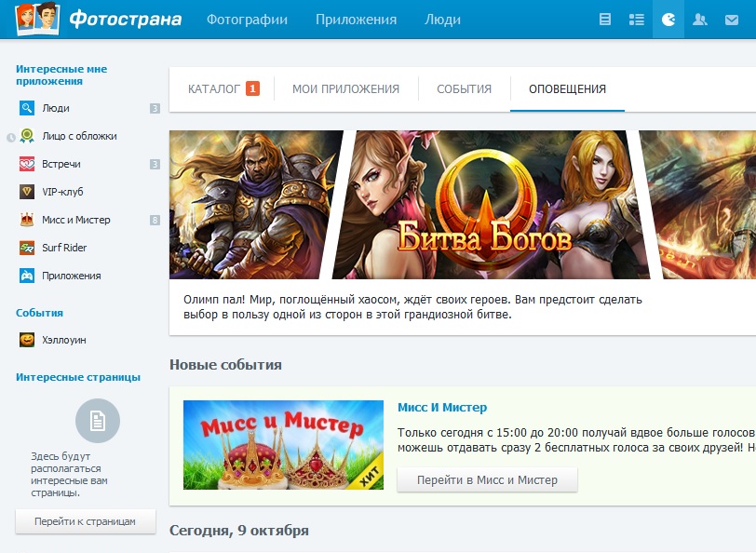Click the События sidebar heading
This screenshot has height=553, width=756.
tap(39, 313)
